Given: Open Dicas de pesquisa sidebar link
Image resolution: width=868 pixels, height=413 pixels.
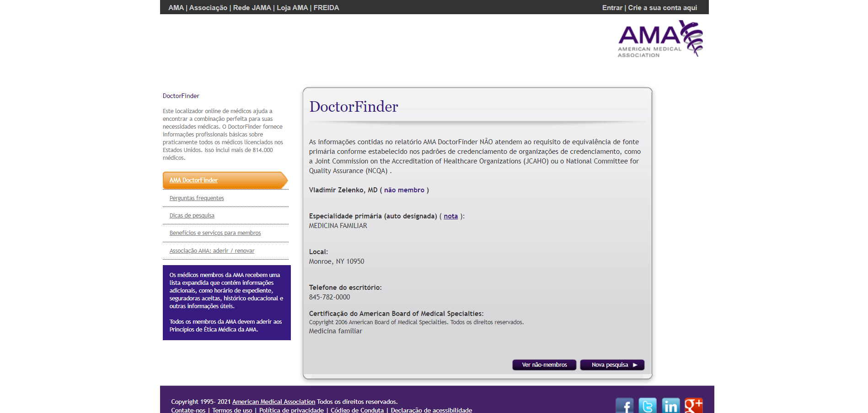Looking at the screenshot, I should (x=192, y=216).
